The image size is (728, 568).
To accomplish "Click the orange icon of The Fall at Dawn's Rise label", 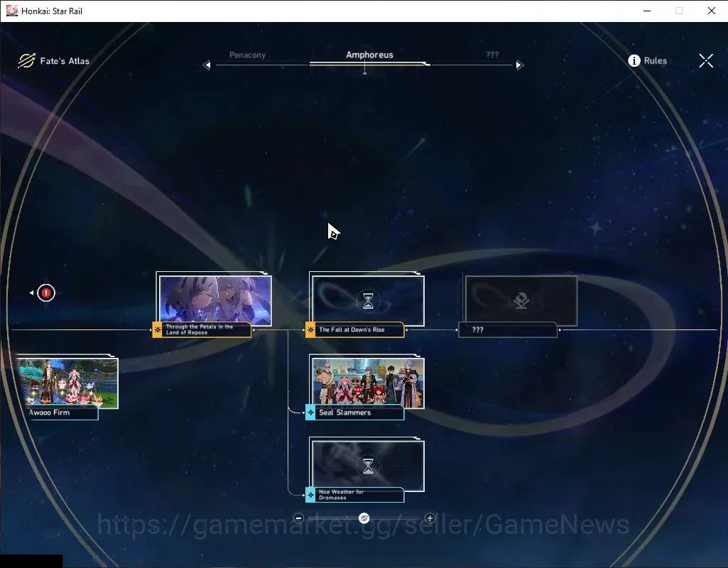I will tap(310, 329).
